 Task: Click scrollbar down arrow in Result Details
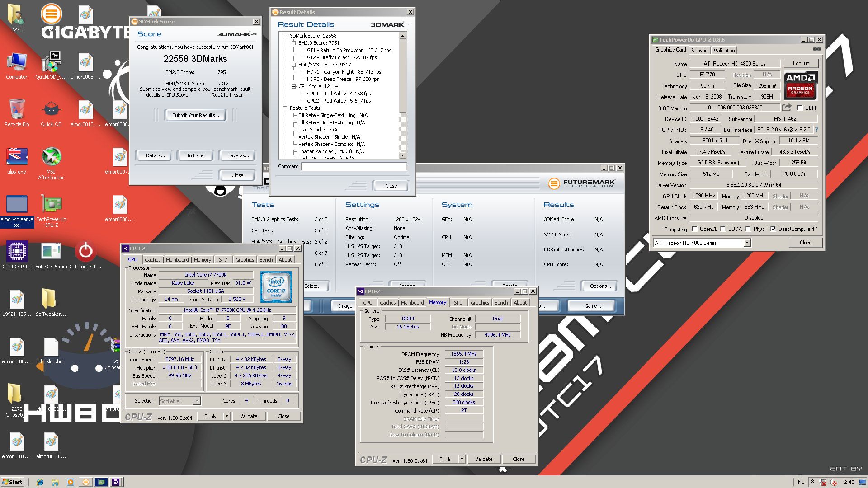tap(402, 155)
